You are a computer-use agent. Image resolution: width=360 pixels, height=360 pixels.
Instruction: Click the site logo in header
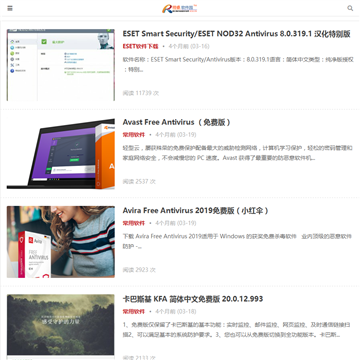coord(180,9)
